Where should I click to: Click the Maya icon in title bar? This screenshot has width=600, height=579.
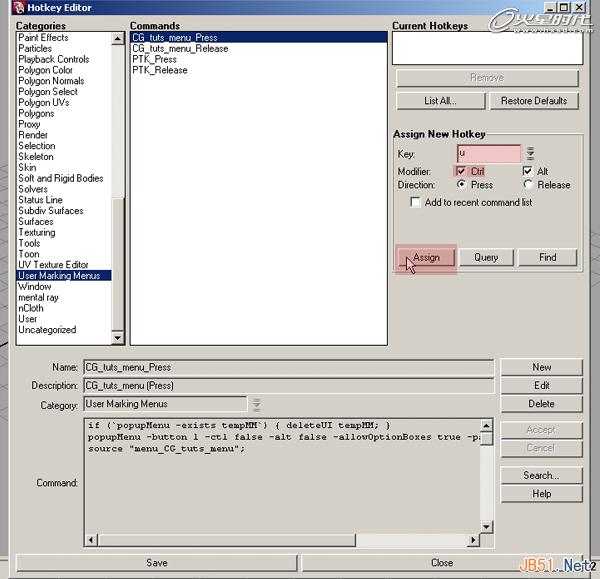18,7
